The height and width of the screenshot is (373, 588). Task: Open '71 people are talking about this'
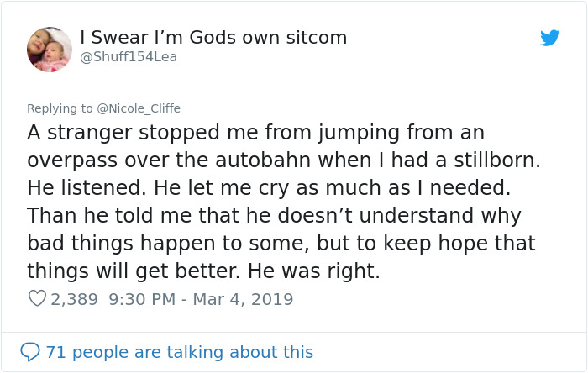point(179,352)
